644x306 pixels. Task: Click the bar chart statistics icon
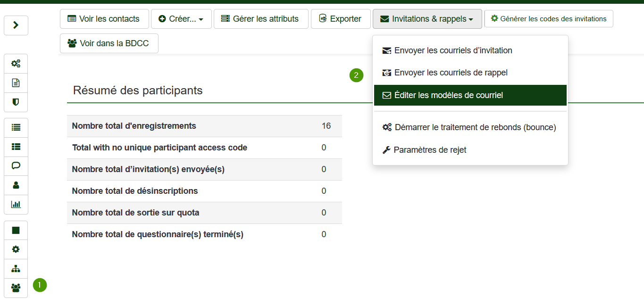(16, 205)
